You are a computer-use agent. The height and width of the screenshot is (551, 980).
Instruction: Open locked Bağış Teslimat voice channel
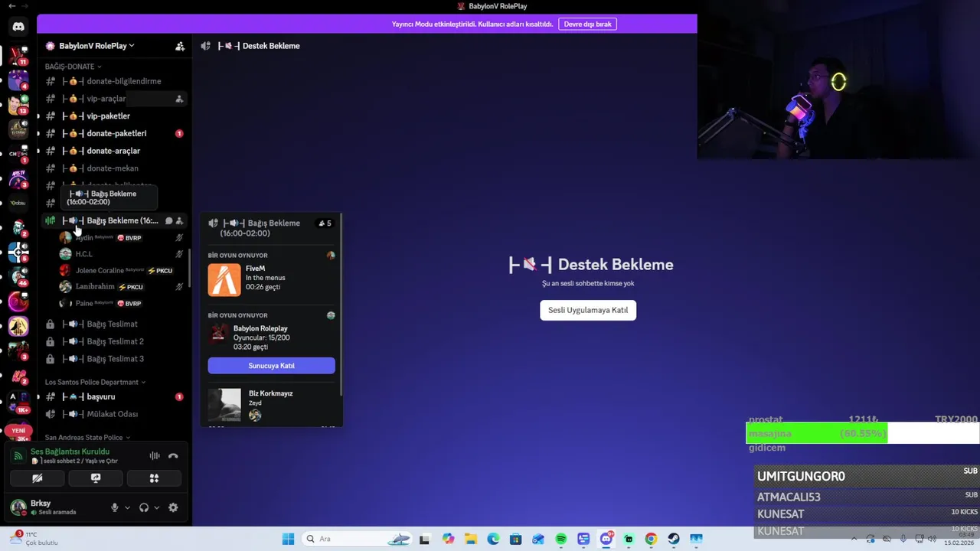113,324
